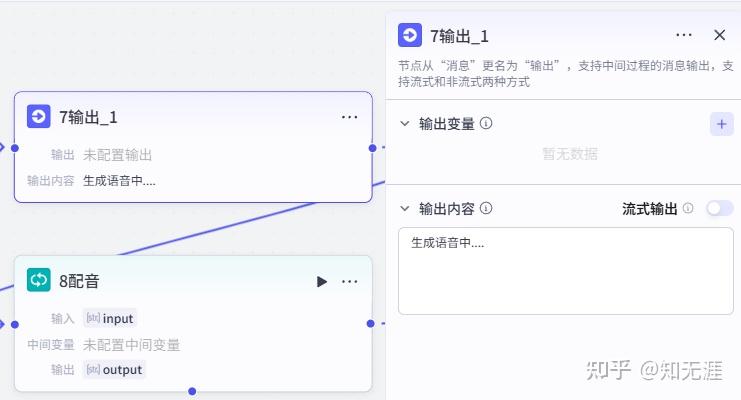
Task: Click the 暂无数据 placeholder text
Action: tap(569, 154)
